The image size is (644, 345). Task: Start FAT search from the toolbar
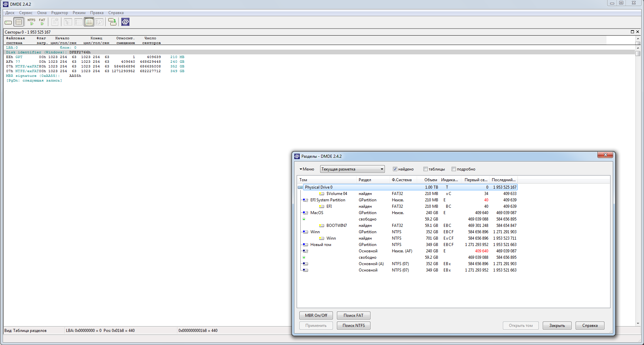tap(42, 22)
